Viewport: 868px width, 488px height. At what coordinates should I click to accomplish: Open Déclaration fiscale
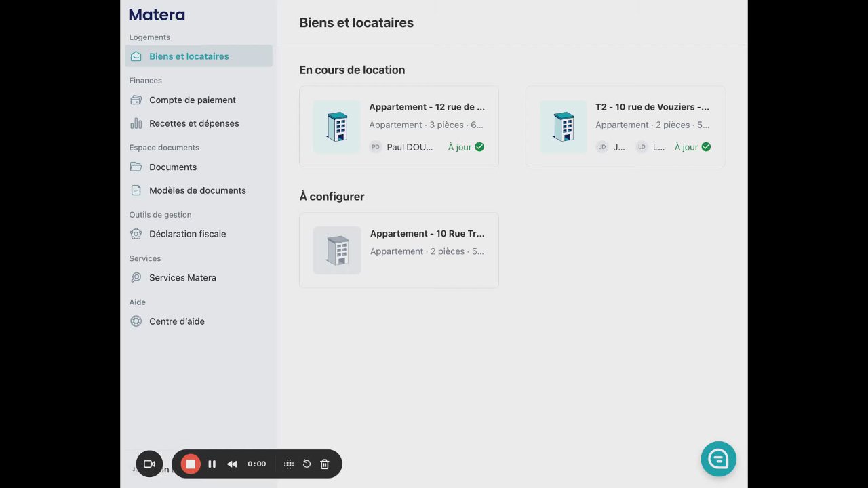[x=199, y=234]
